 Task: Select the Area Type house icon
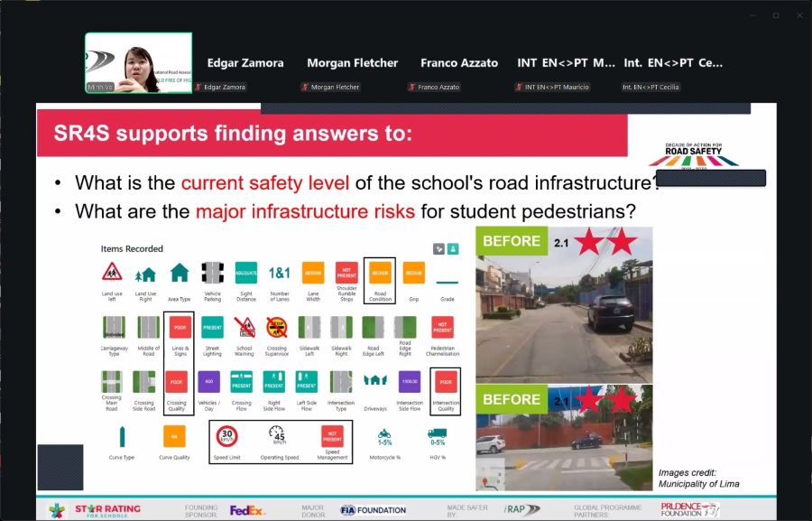point(180,272)
